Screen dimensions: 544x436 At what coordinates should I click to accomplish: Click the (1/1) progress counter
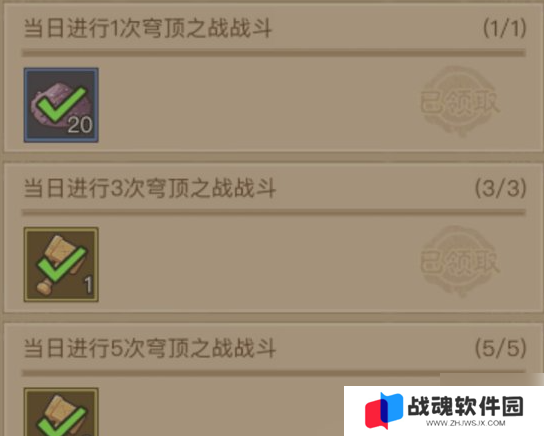coord(505,28)
